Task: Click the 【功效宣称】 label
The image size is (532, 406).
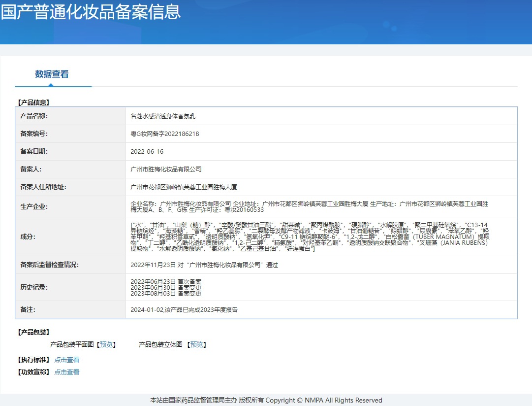Action: (33, 372)
